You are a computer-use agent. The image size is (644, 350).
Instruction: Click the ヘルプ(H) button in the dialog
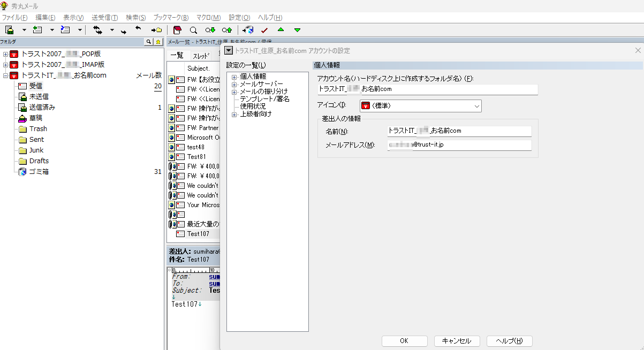509,341
